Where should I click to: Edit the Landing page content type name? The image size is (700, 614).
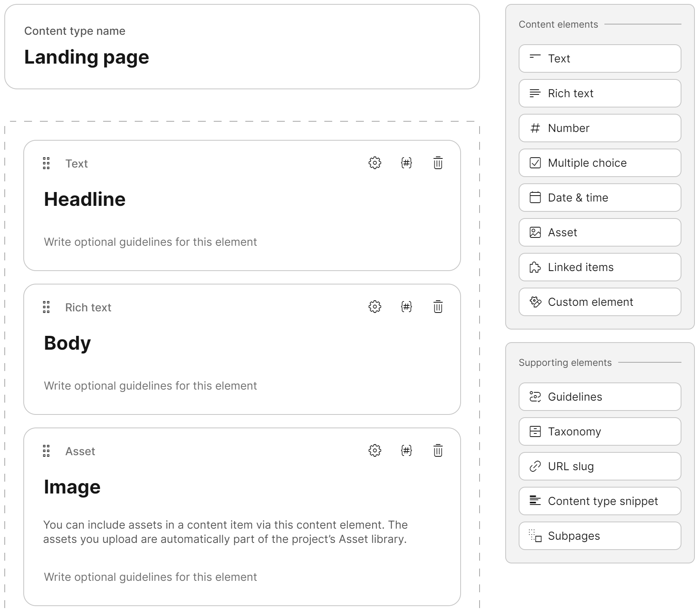[x=87, y=57]
